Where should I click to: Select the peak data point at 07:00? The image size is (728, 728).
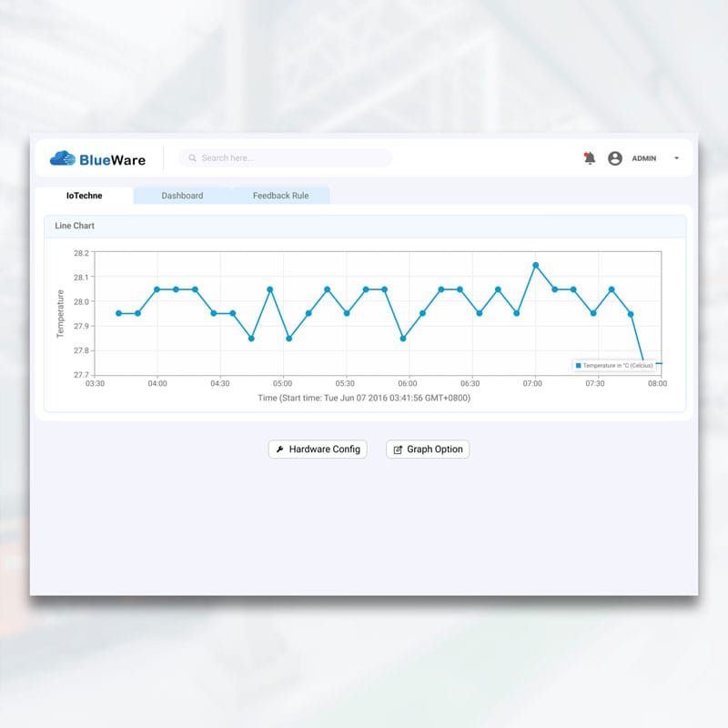point(536,265)
